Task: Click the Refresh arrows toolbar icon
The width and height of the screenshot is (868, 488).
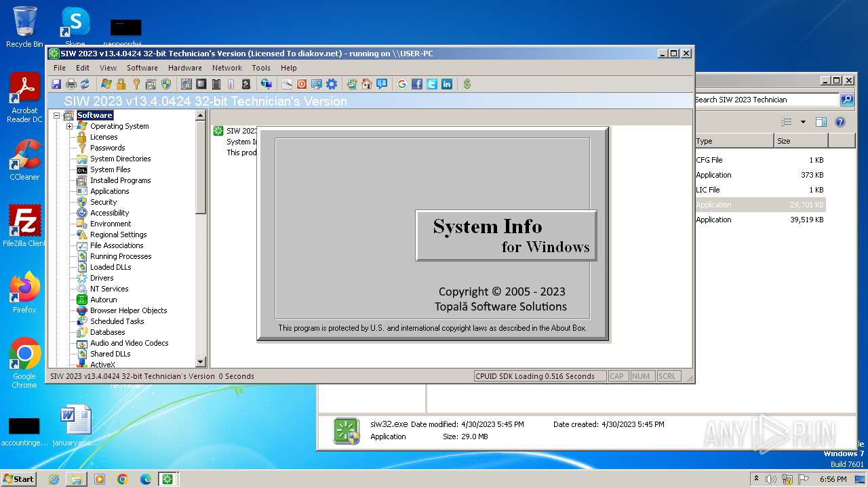Action: (85, 84)
